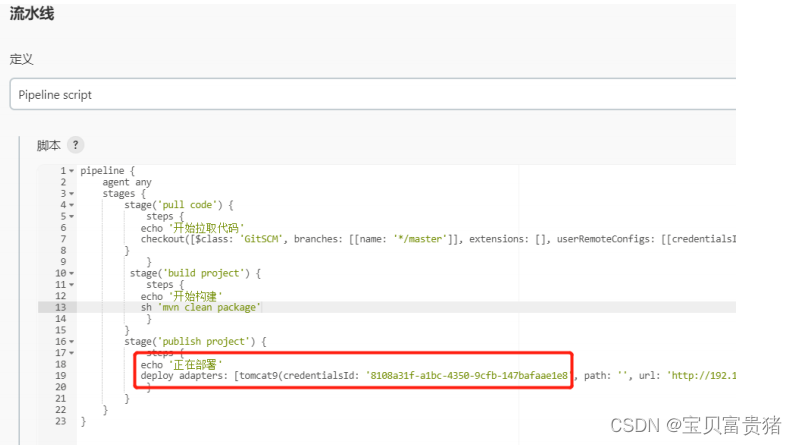The height and width of the screenshot is (445, 797).
Task: Click the echo '开始拉取代码' line
Action: click(x=193, y=228)
